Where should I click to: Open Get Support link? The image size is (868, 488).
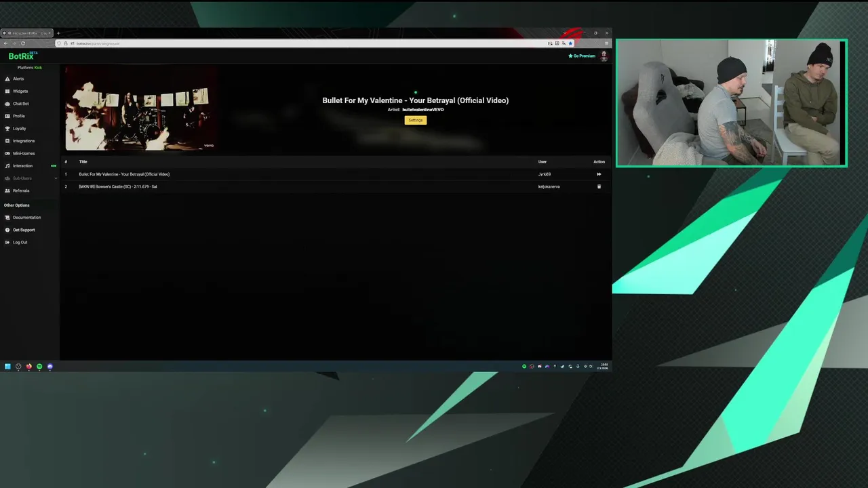tap(24, 230)
